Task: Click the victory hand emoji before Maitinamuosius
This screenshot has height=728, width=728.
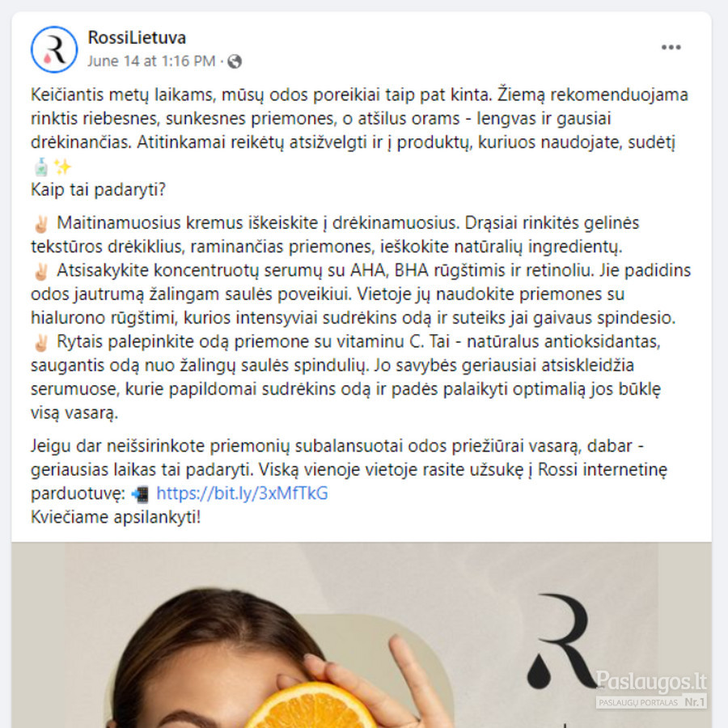Action: pos(41,224)
